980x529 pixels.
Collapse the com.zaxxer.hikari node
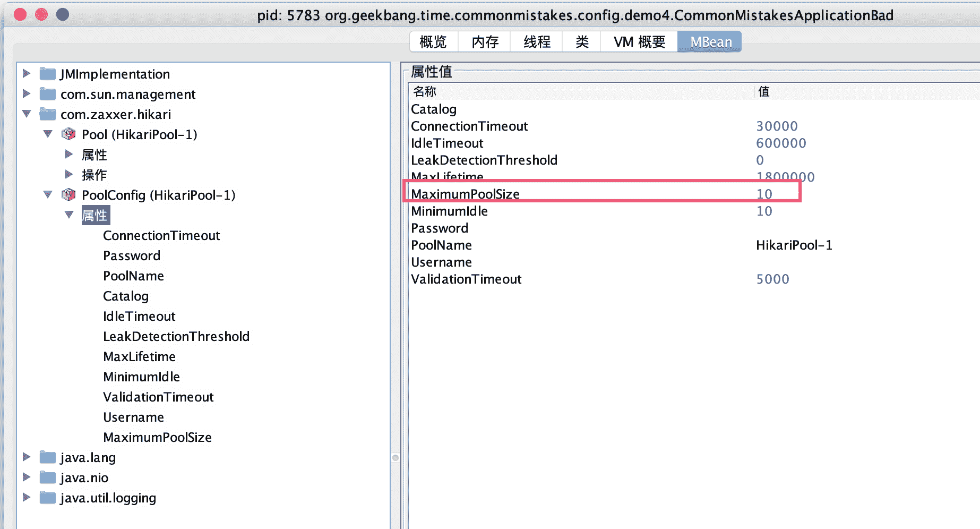(27, 114)
